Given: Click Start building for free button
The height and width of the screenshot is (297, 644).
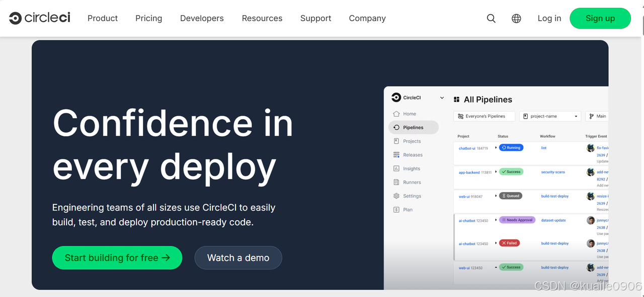Looking at the screenshot, I should pyautogui.click(x=117, y=258).
